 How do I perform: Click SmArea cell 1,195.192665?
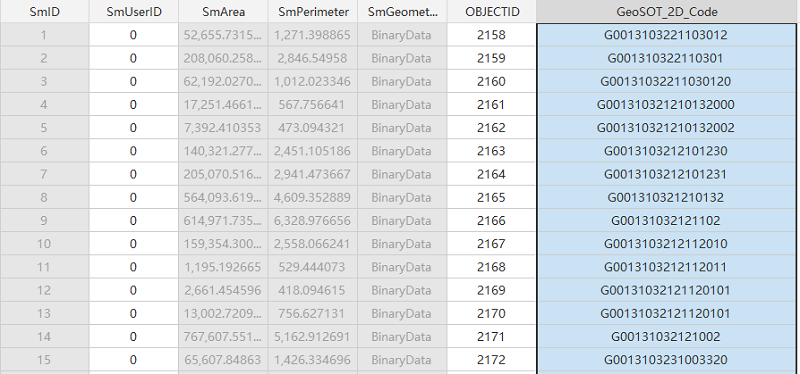pyautogui.click(x=223, y=267)
